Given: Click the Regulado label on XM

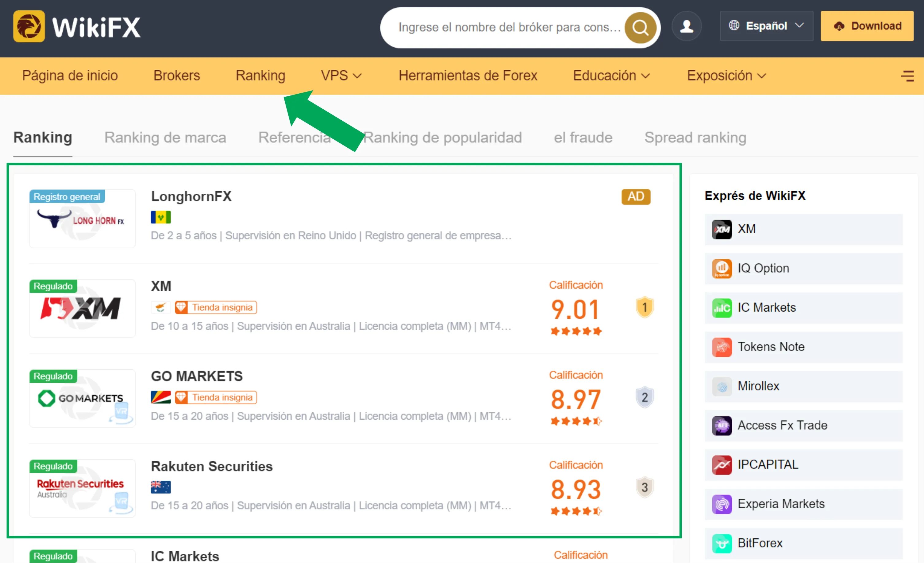Looking at the screenshot, I should click(x=53, y=286).
